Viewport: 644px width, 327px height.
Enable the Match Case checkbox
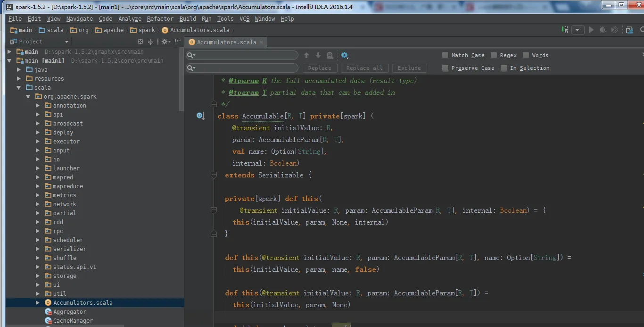tap(445, 55)
